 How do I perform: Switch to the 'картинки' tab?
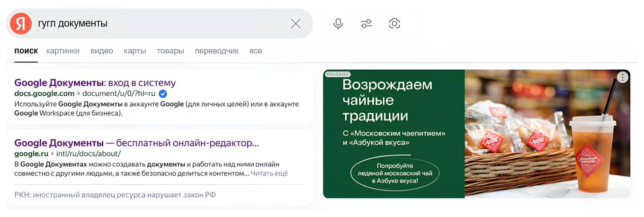pyautogui.click(x=63, y=51)
